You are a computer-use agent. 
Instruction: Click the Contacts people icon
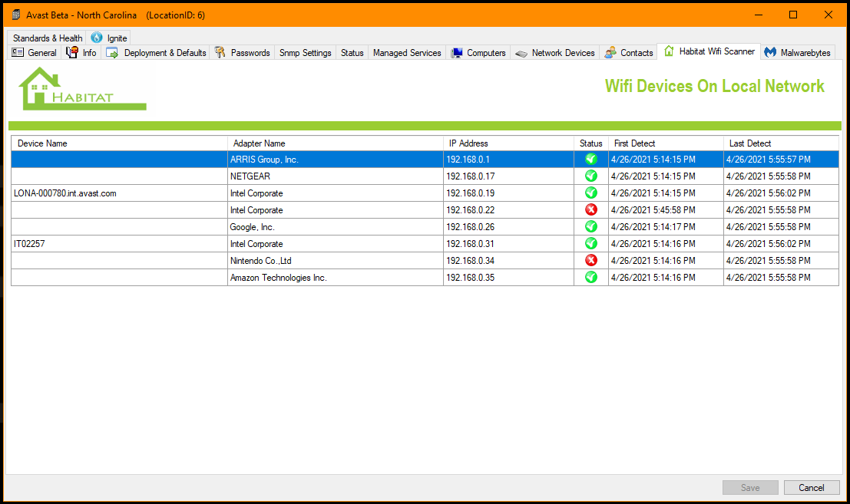click(610, 52)
